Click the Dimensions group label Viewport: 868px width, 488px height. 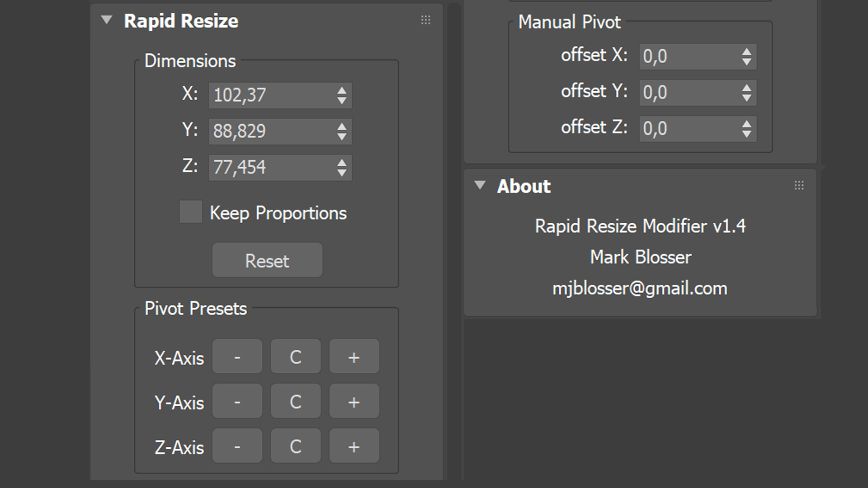(190, 61)
